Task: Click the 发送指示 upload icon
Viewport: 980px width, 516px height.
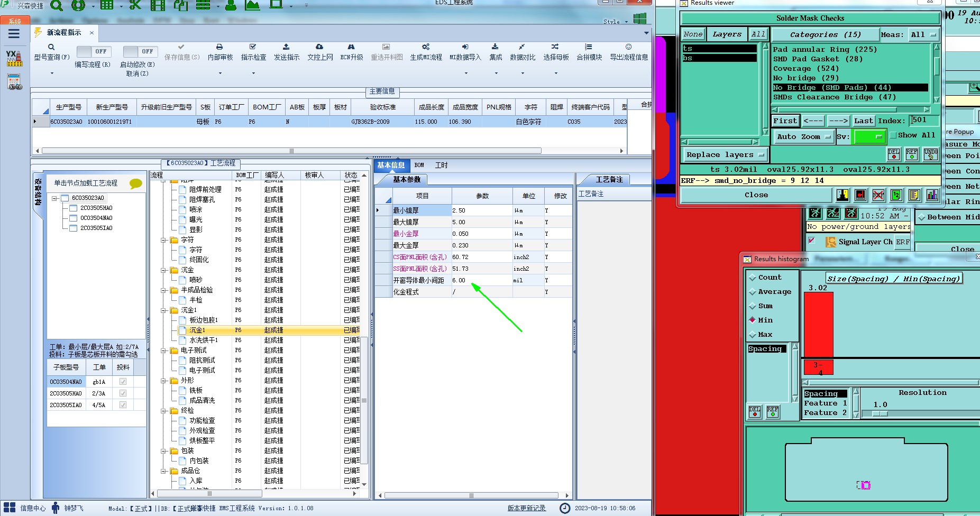Action: 286,47
